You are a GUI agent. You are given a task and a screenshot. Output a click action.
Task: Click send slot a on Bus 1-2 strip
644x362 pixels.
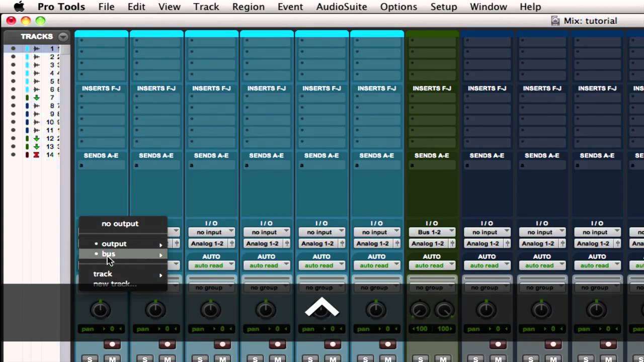[x=432, y=165]
